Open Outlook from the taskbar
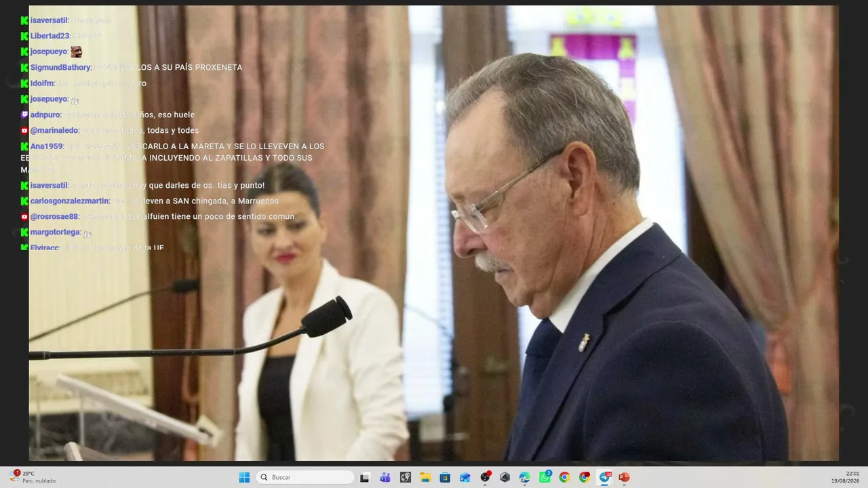The width and height of the screenshot is (868, 488). coord(465,477)
